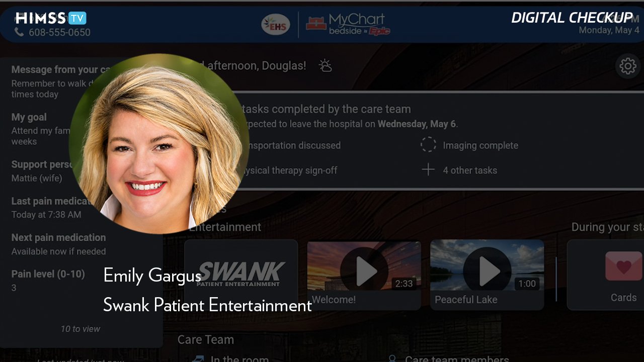Open the Cards heart envelope icon
644x362 pixels.
623,266
